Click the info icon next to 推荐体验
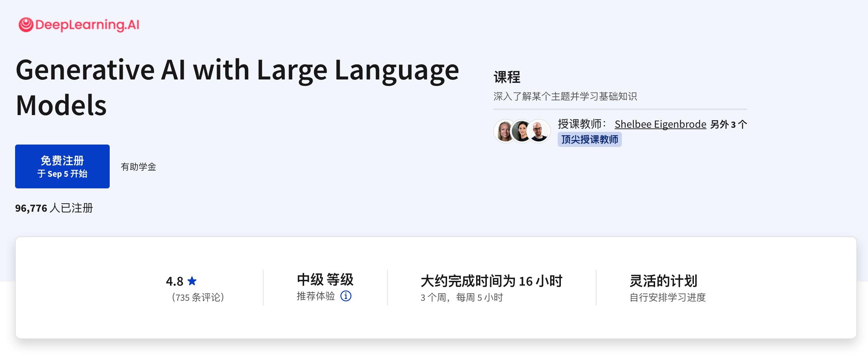The height and width of the screenshot is (361, 868). (346, 296)
